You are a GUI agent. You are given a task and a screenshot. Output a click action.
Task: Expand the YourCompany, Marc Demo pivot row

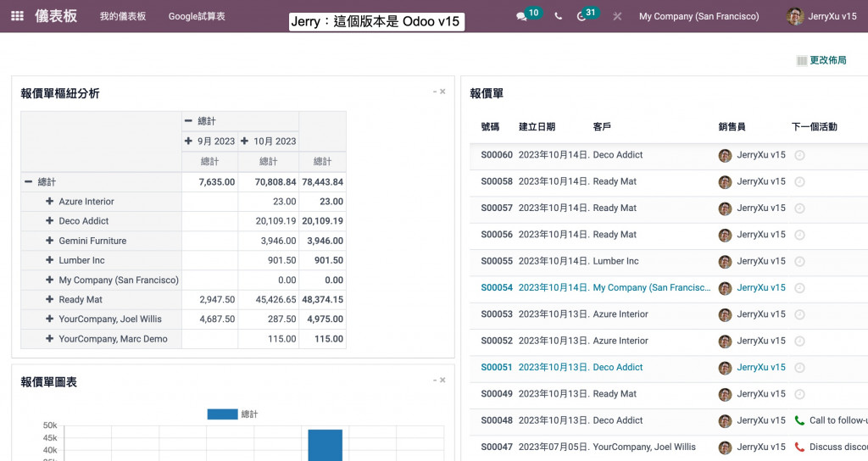click(x=49, y=339)
